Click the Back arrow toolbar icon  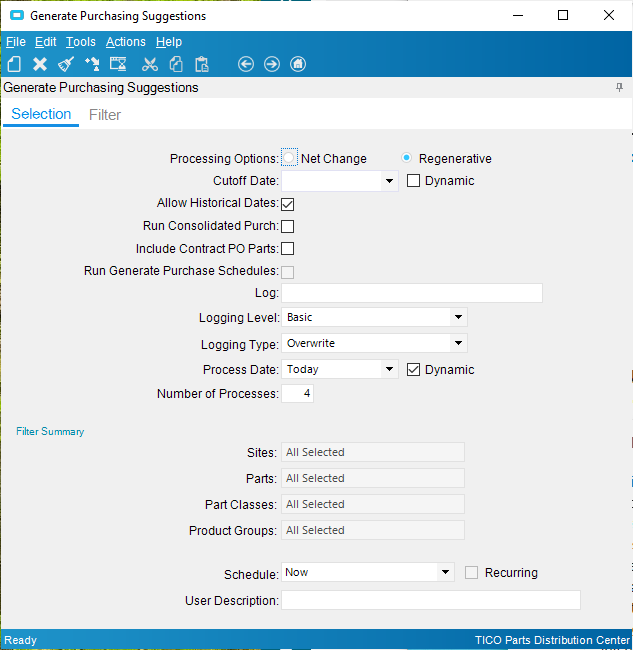[x=246, y=64]
